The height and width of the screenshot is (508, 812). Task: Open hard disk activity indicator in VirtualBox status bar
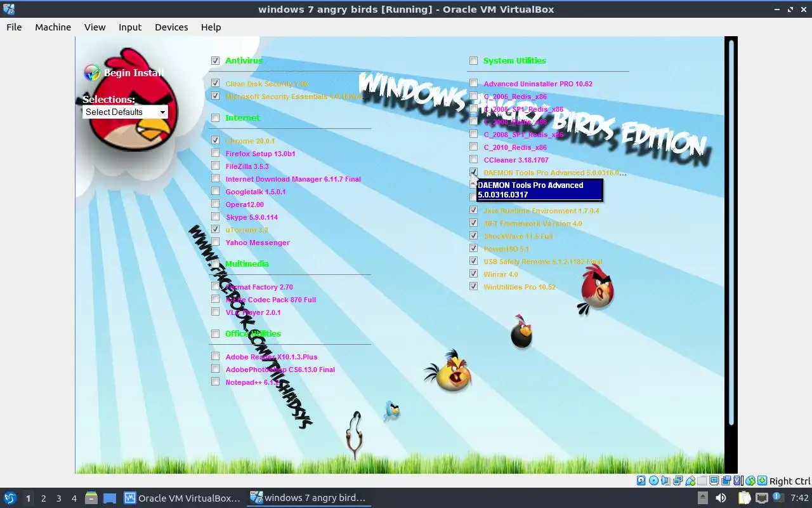(x=641, y=481)
